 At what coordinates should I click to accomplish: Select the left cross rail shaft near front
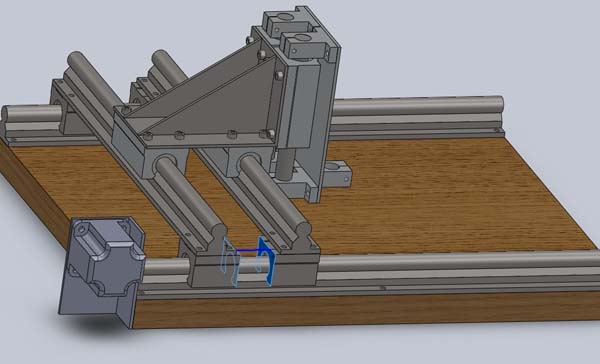(x=191, y=198)
